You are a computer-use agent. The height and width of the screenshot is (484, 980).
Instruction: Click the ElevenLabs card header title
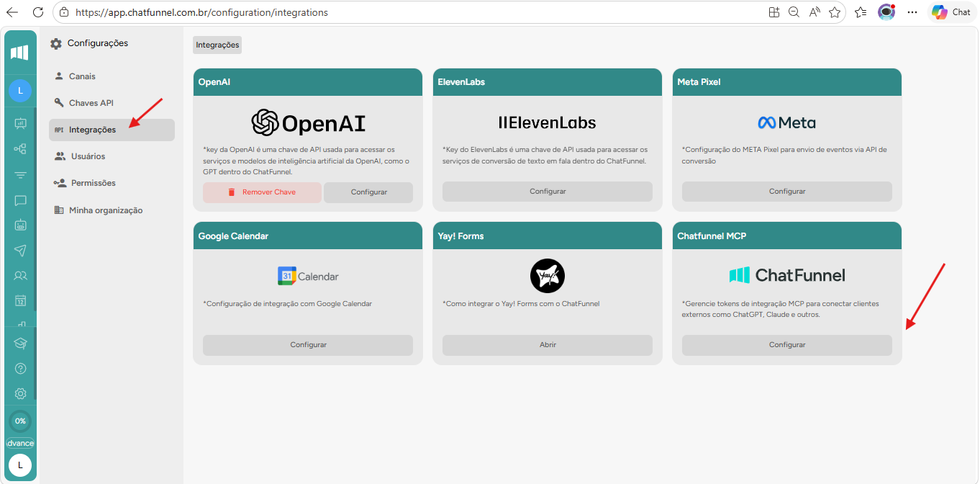point(461,82)
